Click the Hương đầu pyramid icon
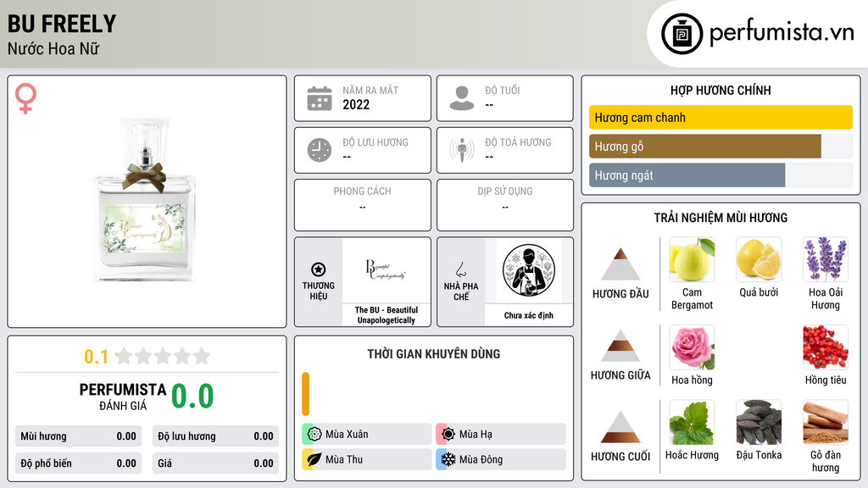 [620, 264]
